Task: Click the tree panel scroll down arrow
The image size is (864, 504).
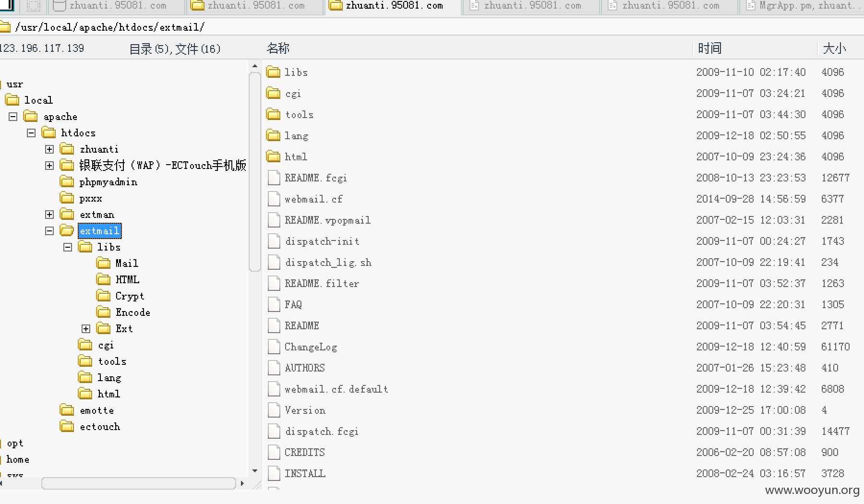Action: (254, 471)
